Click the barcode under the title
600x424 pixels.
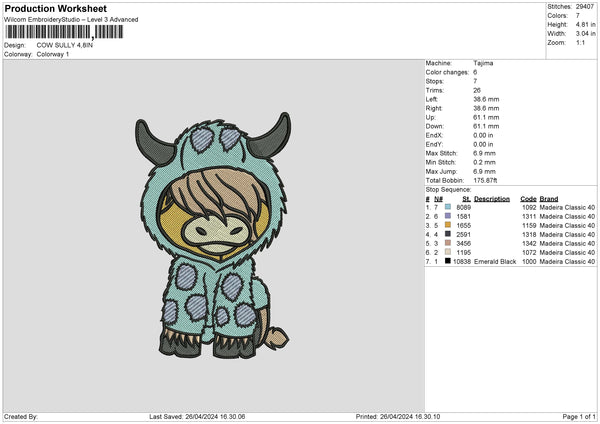[64, 32]
